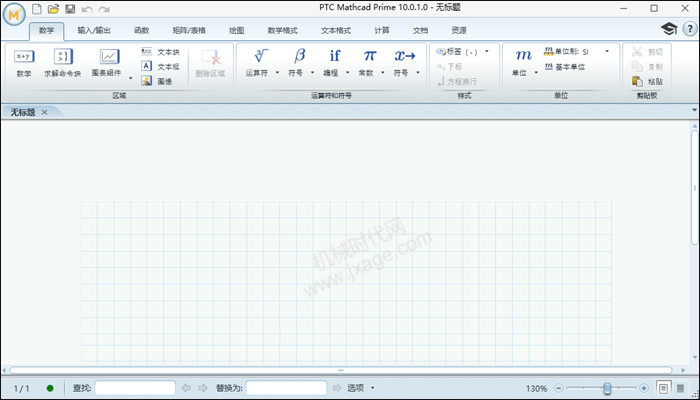Click the 复制 copy button
Viewport: 700px width, 400px height.
[647, 67]
